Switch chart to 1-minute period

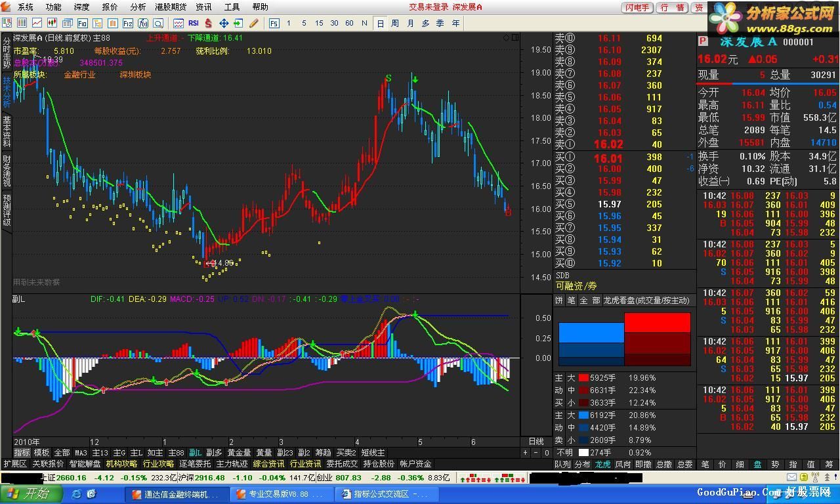coord(289,23)
